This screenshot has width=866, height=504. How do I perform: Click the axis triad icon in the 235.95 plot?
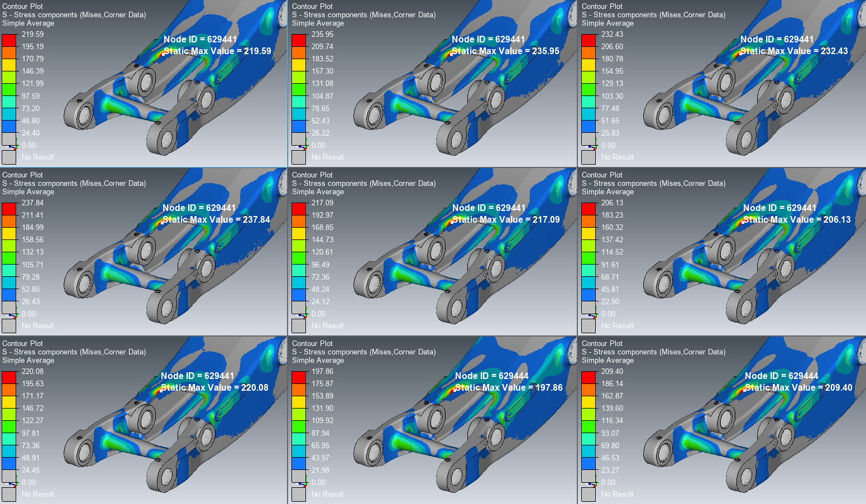tap(305, 146)
